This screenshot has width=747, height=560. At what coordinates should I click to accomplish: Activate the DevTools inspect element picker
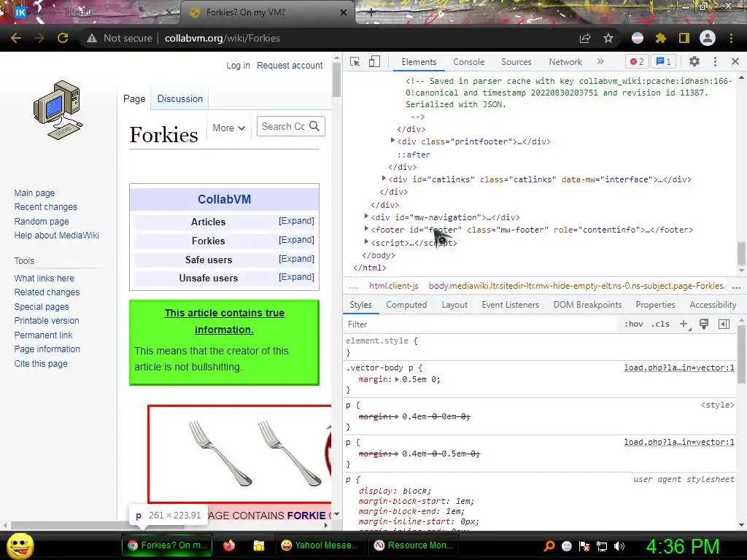[x=355, y=62]
